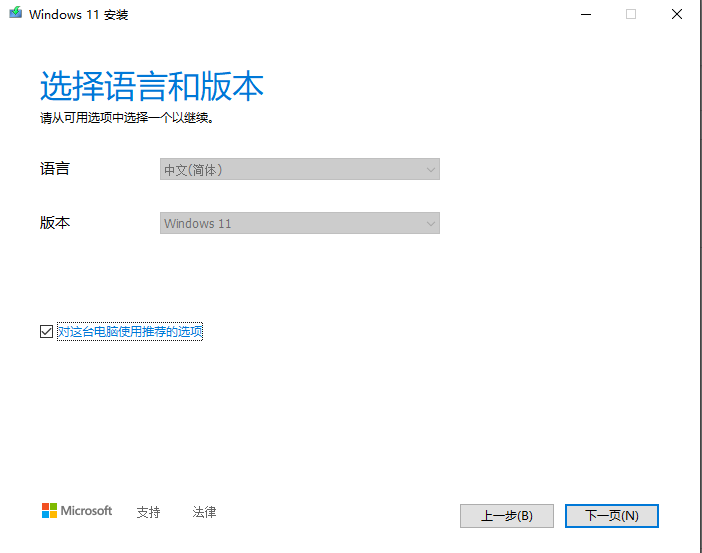The image size is (702, 553).
Task: Click the 版本 field label
Action: (55, 223)
